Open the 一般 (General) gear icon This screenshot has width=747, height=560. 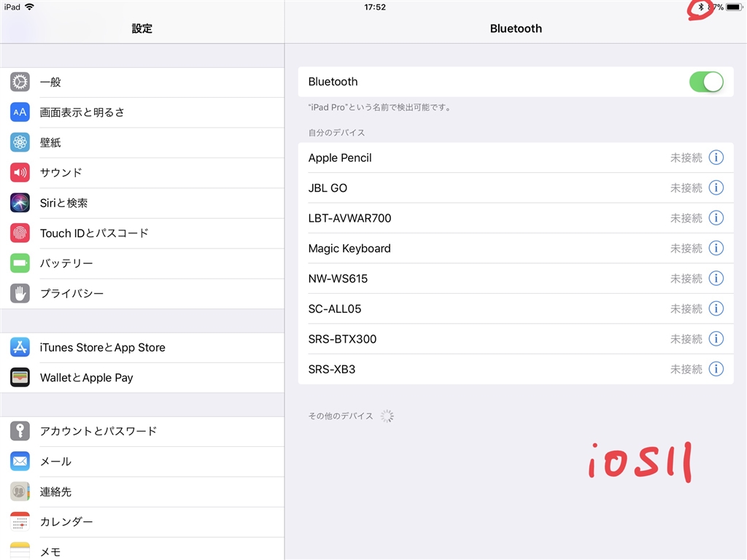(x=20, y=82)
